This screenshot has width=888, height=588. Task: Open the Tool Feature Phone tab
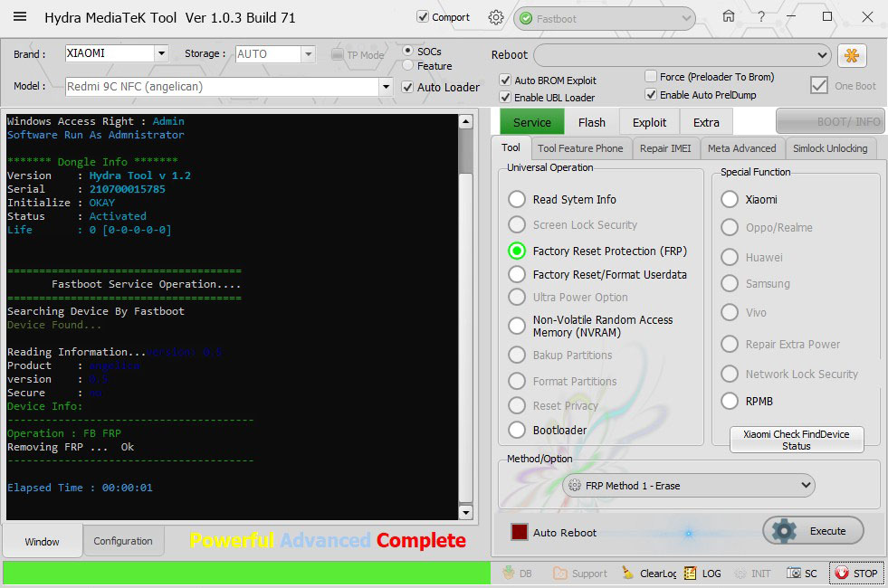click(x=580, y=148)
